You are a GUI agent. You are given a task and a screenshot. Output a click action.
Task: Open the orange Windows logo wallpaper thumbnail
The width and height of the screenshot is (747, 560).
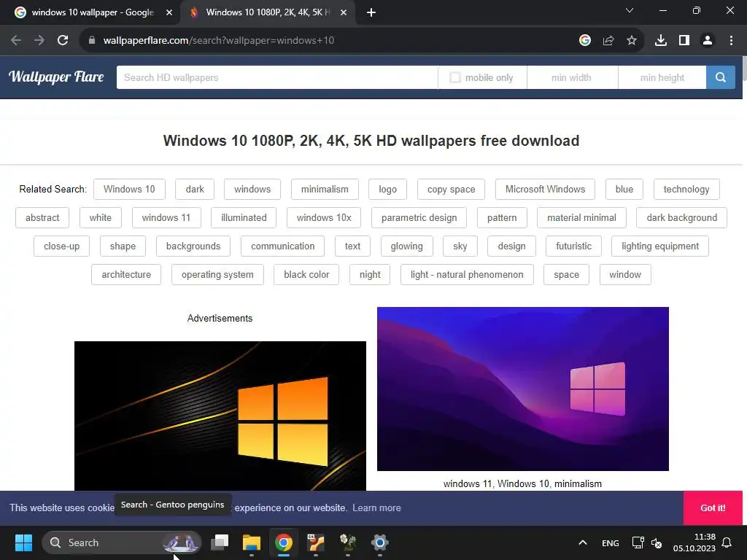pyautogui.click(x=220, y=416)
